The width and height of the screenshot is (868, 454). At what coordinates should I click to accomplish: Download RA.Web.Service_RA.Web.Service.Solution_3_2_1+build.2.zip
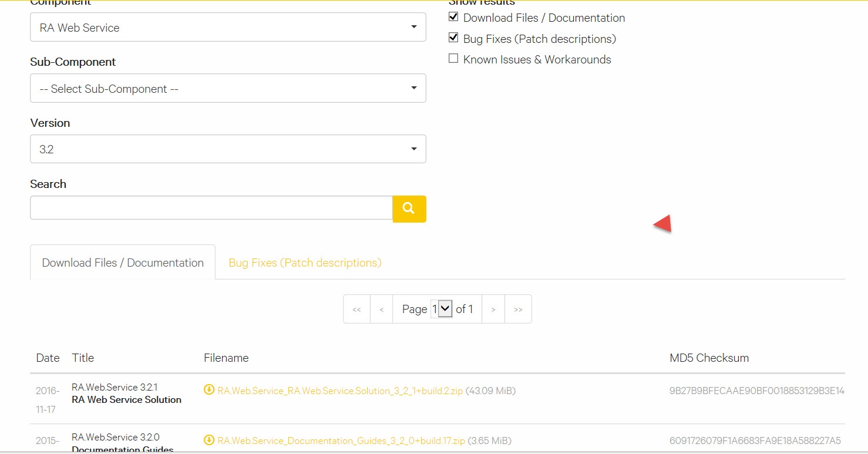339,390
